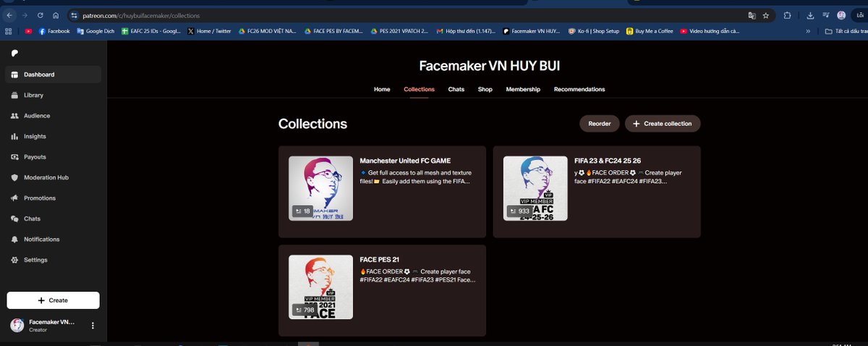Open the apps grid in bookmarks bar

tap(9, 31)
